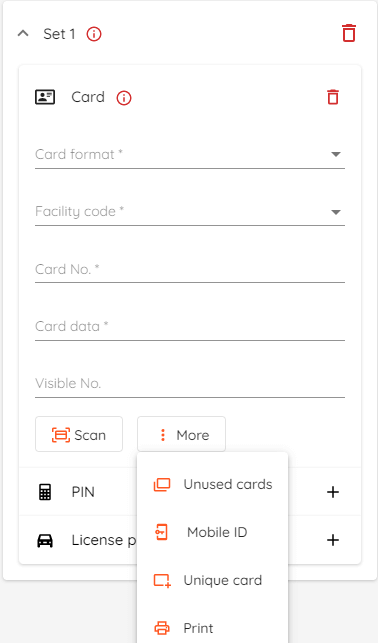Add a License plate using its plus icon
This screenshot has width=378, height=643.
click(333, 540)
